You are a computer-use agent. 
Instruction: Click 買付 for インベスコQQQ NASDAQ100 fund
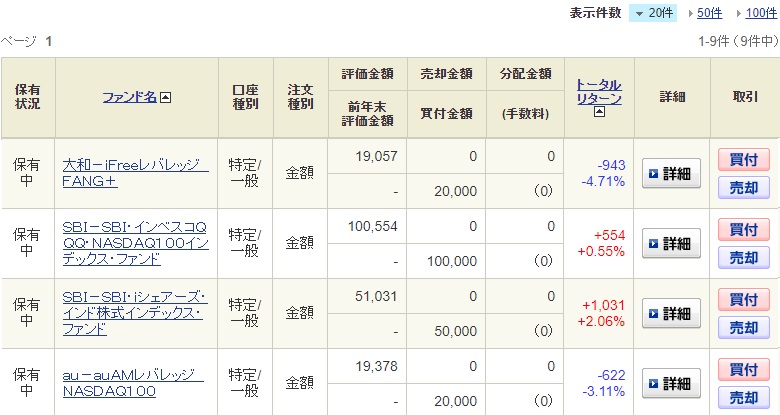744,230
